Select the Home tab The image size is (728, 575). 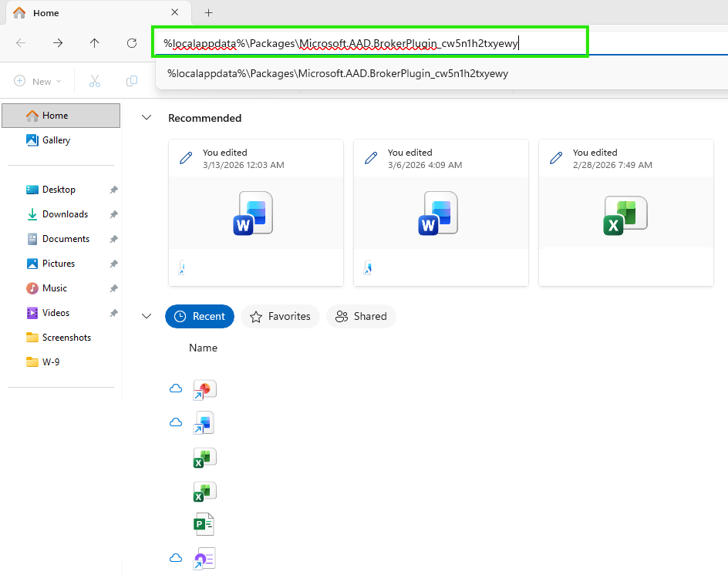(97, 12)
